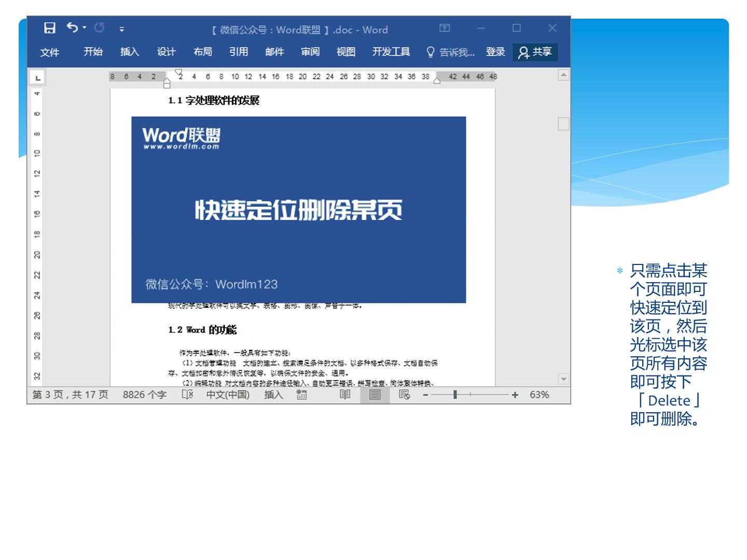Open Customize Quick Access Toolbar dropdown
Screen dimensions: 747x560
(121, 29)
